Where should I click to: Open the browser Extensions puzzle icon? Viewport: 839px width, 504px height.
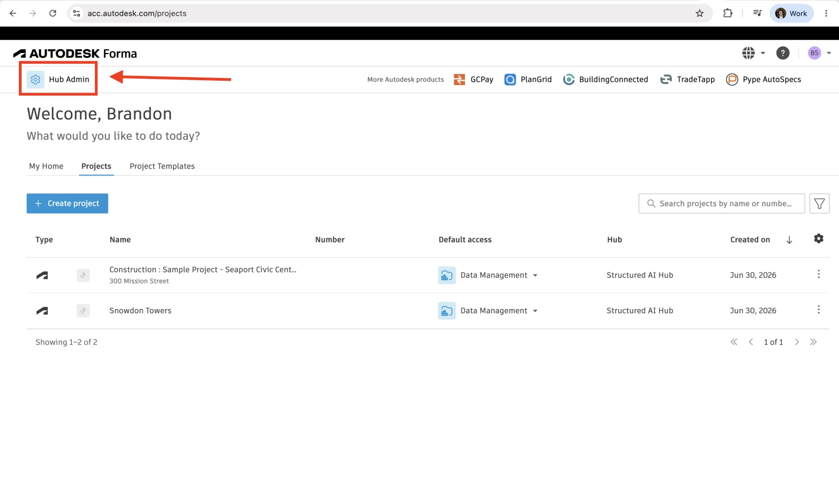pyautogui.click(x=728, y=13)
